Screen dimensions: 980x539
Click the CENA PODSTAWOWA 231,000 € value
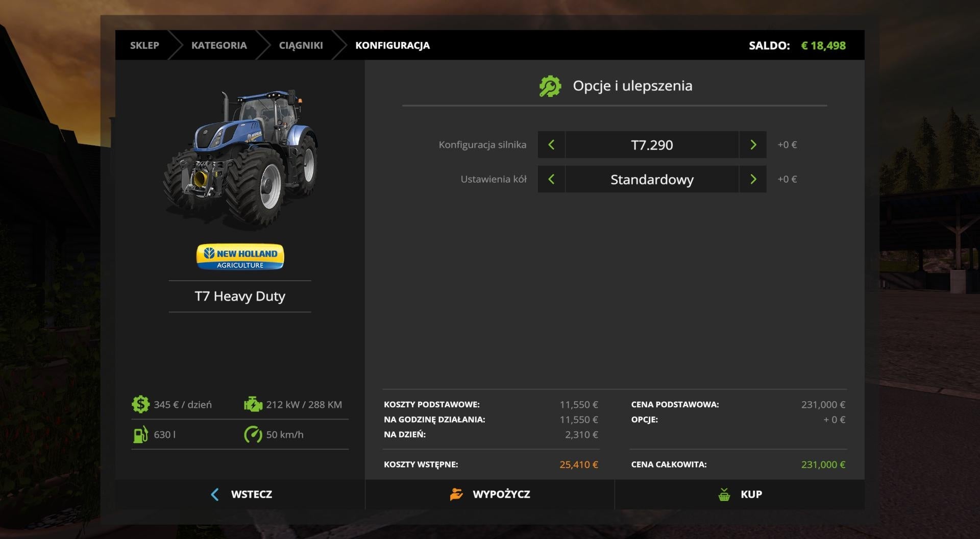pos(823,404)
